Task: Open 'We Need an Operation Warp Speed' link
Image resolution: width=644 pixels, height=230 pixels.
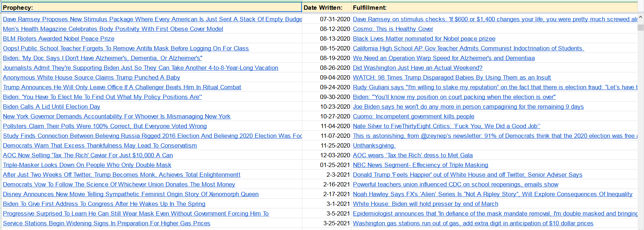Action: [444, 58]
